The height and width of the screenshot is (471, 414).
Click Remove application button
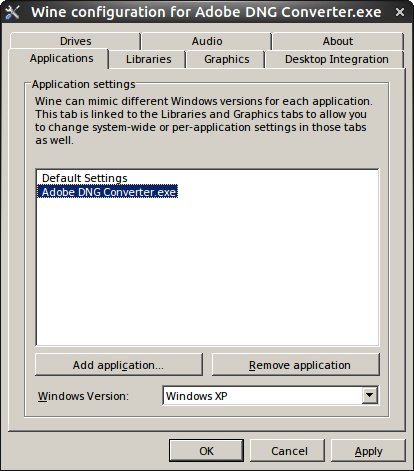coord(296,365)
